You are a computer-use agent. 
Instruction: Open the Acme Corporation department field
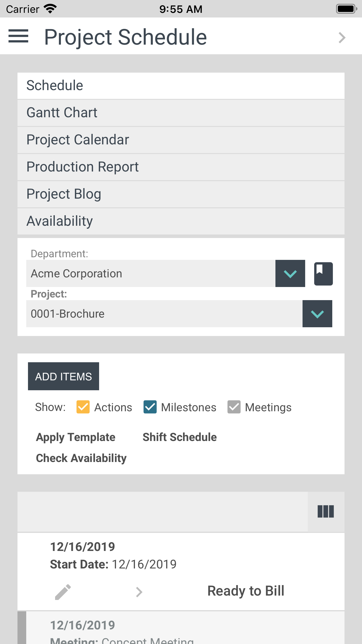pyautogui.click(x=150, y=274)
